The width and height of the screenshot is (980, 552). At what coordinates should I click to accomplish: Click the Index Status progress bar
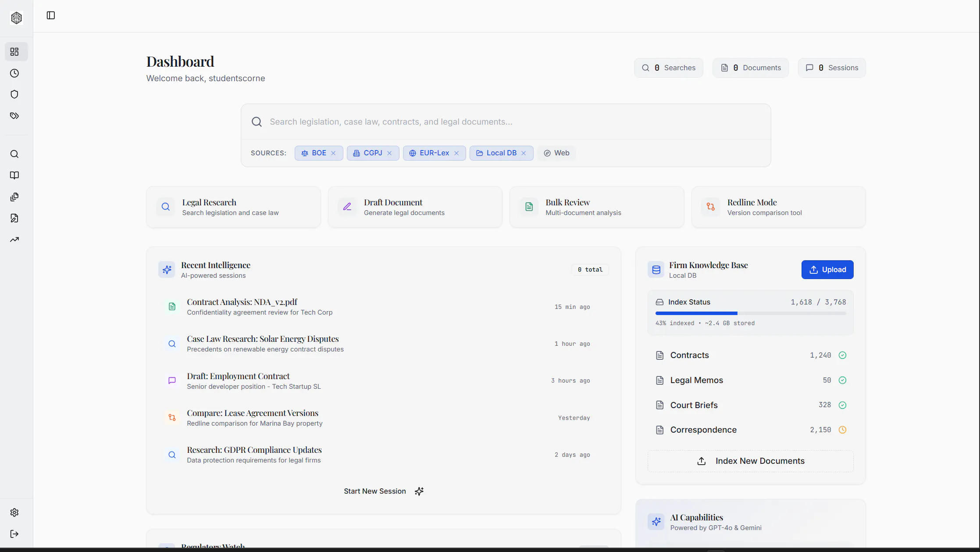click(x=751, y=313)
